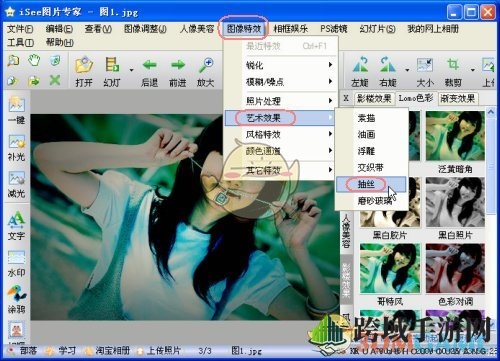This screenshot has height=361, width=500.
Task: Click the folder with green arrow icon
Action: point(34,81)
